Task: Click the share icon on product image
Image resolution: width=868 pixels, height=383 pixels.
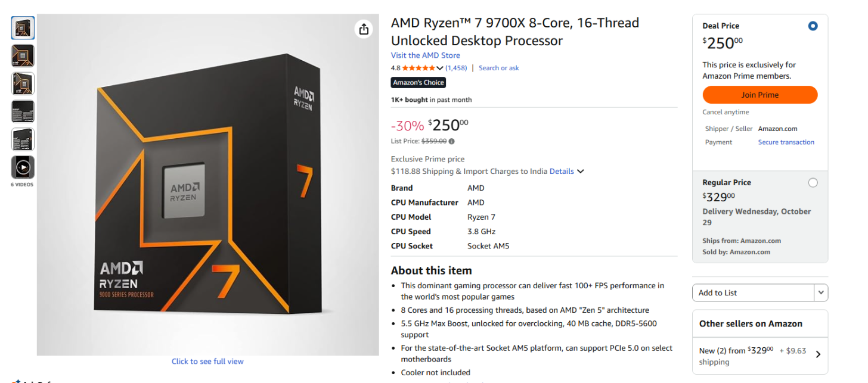Action: pos(364,29)
